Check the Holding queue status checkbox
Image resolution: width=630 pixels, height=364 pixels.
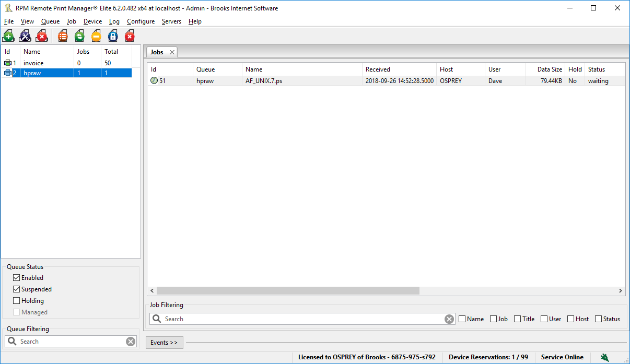[x=17, y=301]
